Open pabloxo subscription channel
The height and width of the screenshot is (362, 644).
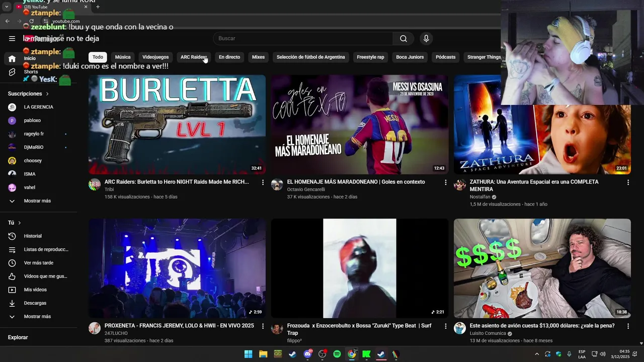pos(39,121)
